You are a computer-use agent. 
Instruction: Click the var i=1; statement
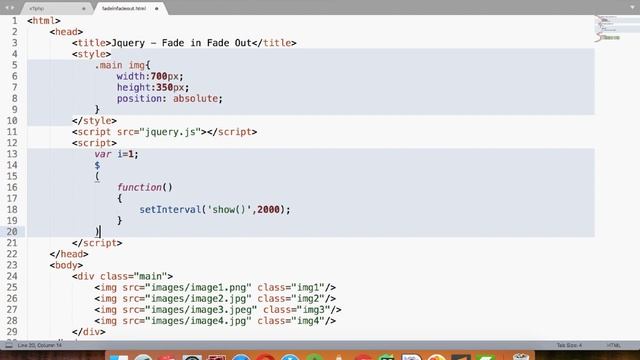[116, 154]
